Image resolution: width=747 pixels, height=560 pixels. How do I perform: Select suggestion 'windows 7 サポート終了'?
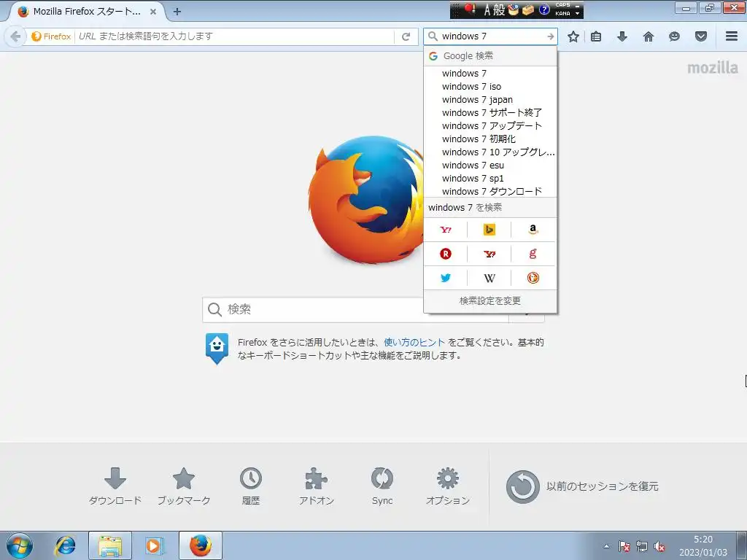point(490,112)
